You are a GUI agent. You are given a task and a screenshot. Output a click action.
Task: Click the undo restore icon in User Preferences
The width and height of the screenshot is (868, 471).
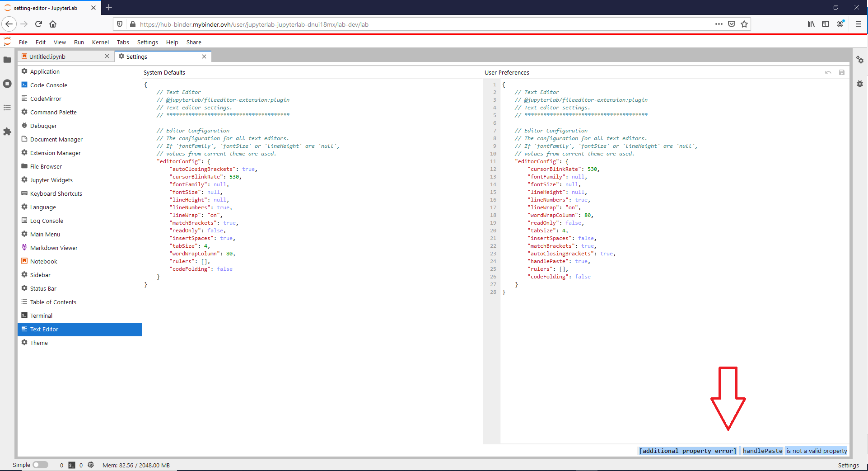click(828, 72)
